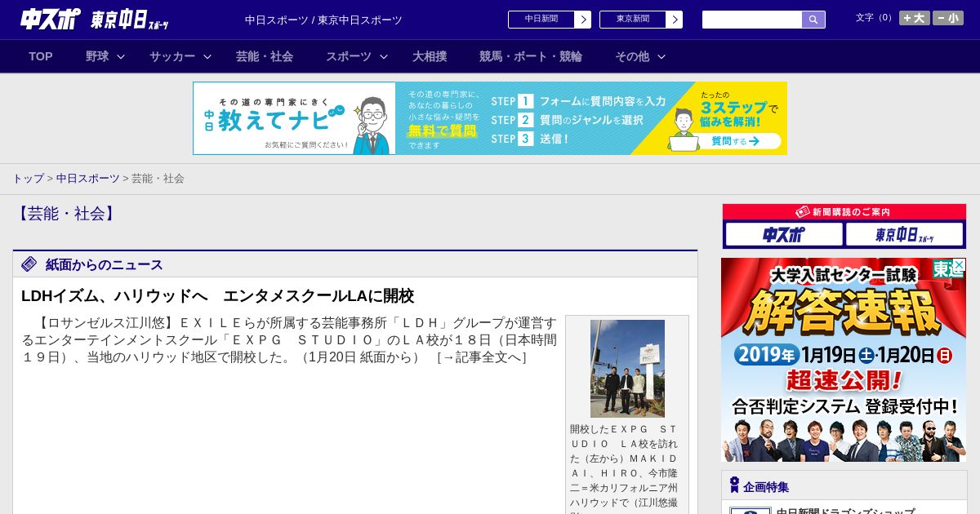
Task: Open サッカー navigation menu
Action: pyautogui.click(x=172, y=56)
